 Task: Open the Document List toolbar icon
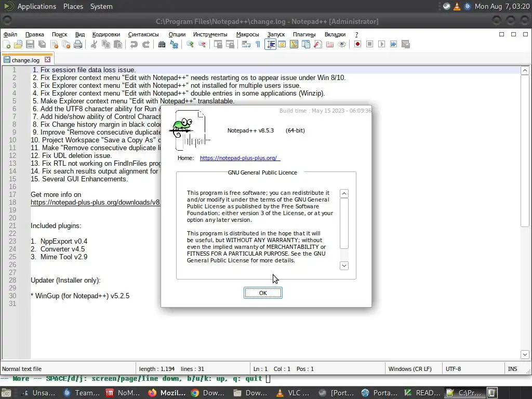[x=305, y=44]
